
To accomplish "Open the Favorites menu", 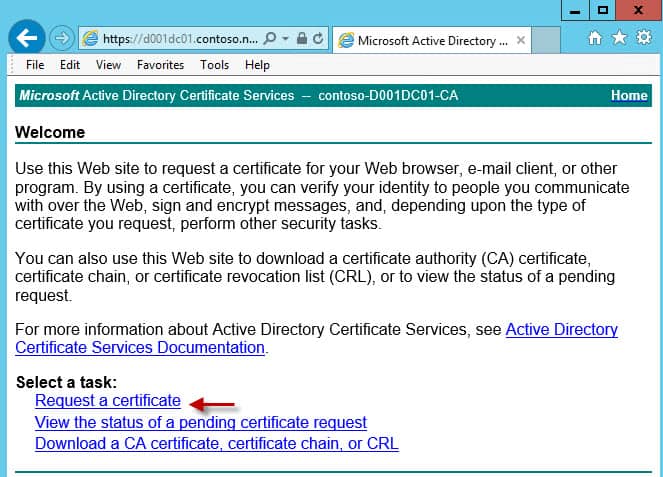I will tap(160, 65).
